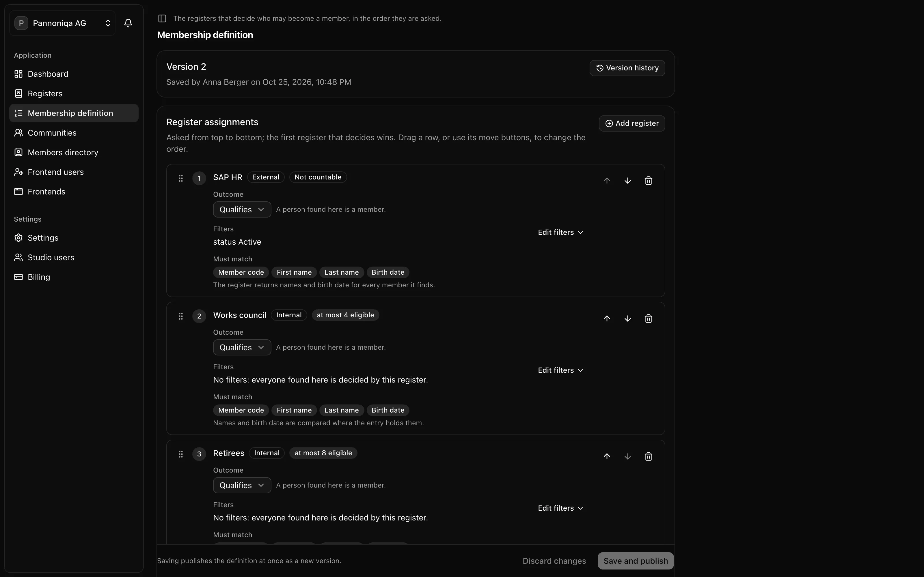This screenshot has height=577, width=924.
Task: Toggle the sidebar panel icon
Action: pos(162,18)
